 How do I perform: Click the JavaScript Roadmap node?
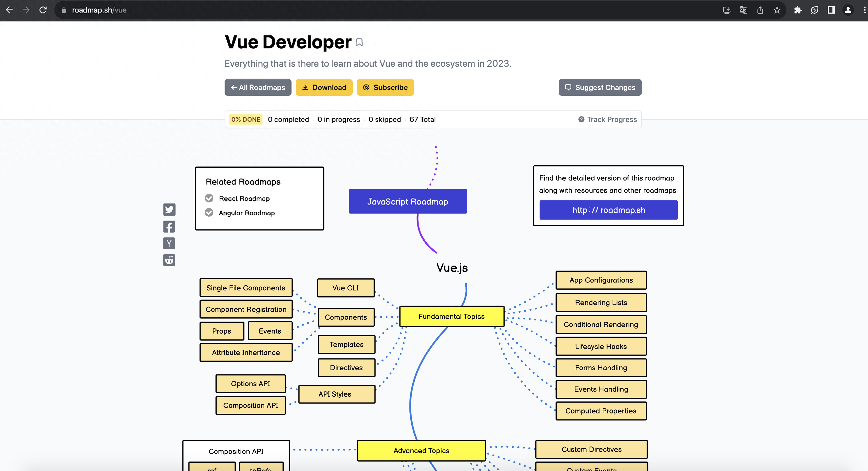point(408,201)
